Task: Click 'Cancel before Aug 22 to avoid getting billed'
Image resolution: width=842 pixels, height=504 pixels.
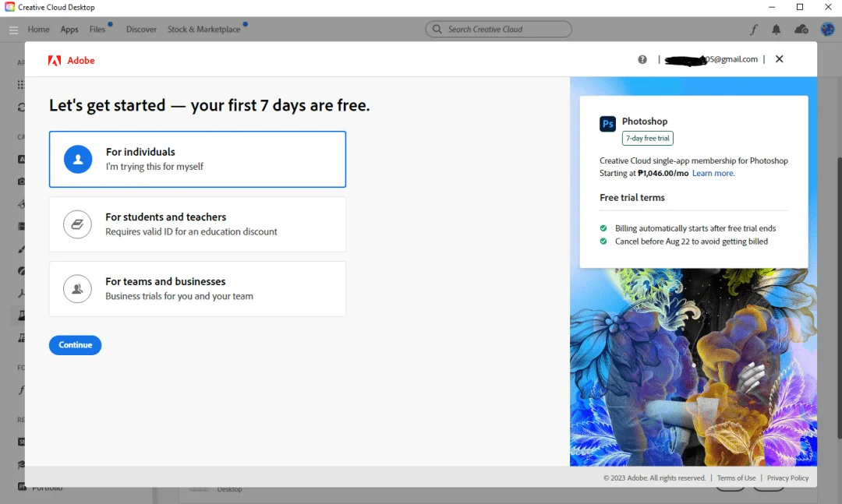Action: coord(691,241)
